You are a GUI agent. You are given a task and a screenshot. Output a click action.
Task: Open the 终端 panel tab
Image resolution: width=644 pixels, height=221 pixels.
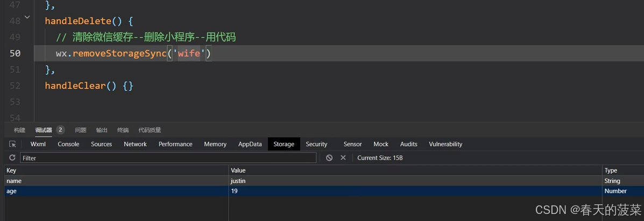[123, 130]
